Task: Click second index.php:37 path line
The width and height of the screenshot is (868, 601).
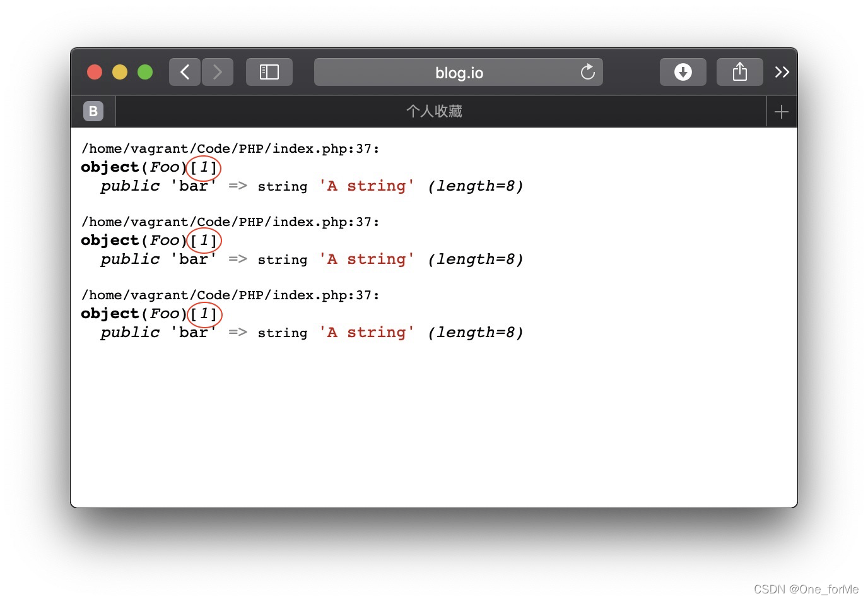Action: pyautogui.click(x=230, y=222)
